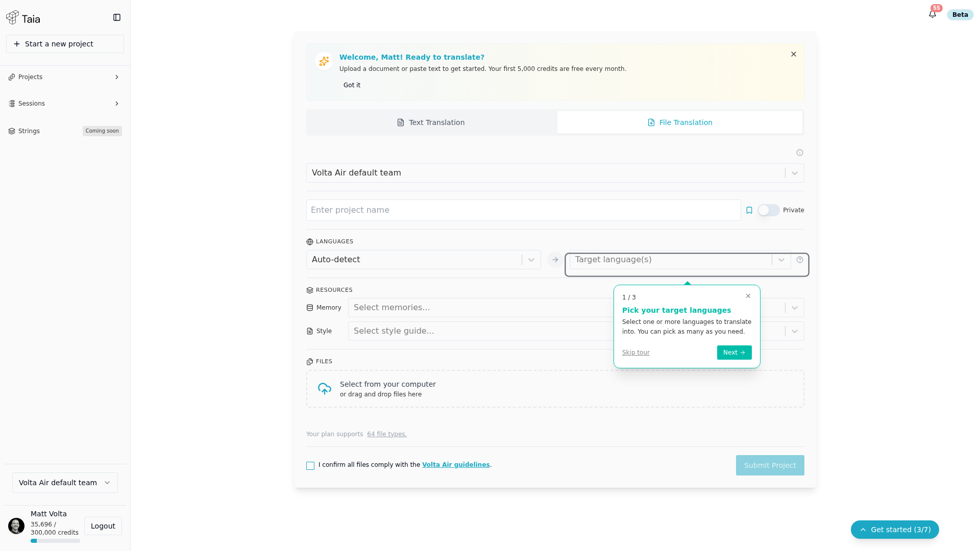
Task: Expand the Projects section
Action: coord(65,77)
